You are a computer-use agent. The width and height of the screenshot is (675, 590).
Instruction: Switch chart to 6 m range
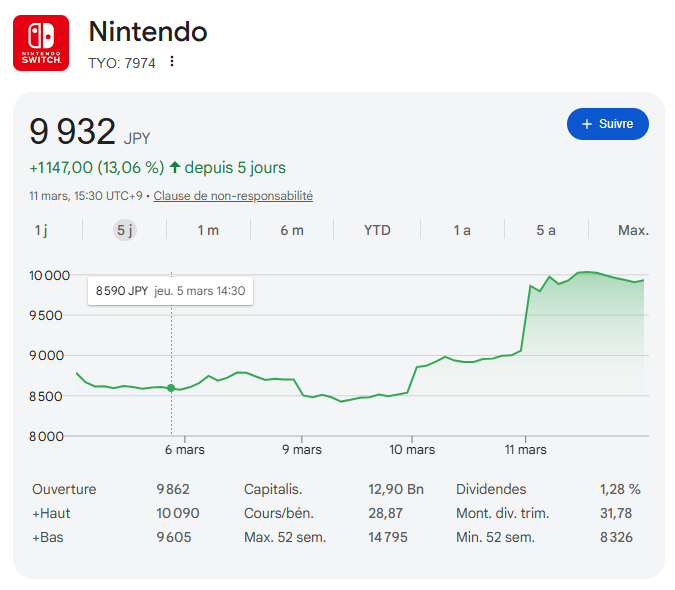(292, 230)
